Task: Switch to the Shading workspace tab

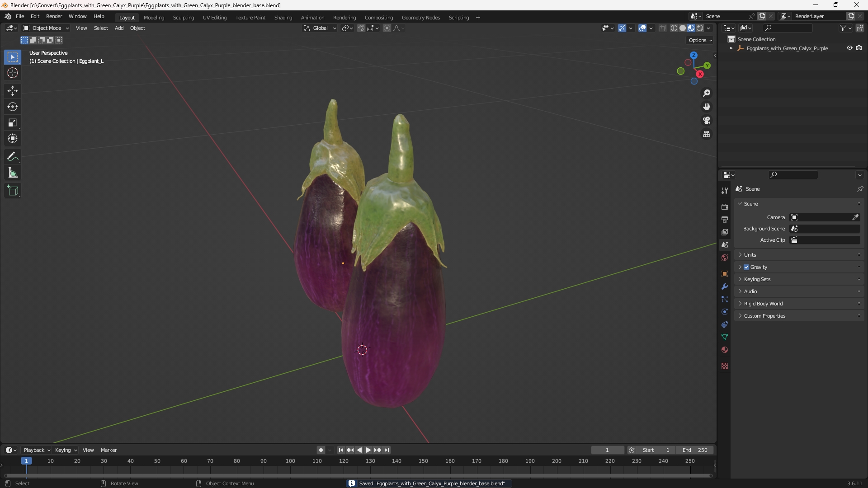Action: pos(283,18)
